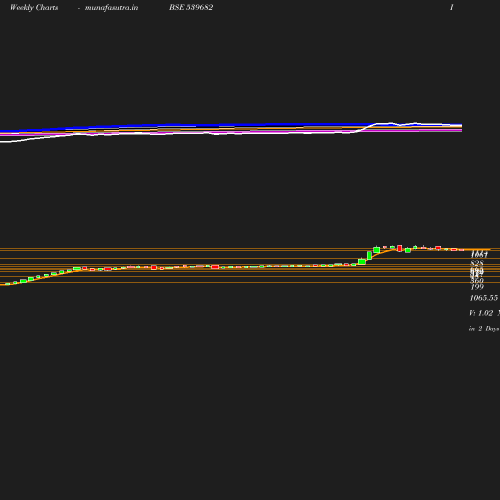Click the 'in 2 Days' label
This screenshot has width=500, height=500.
pyautogui.click(x=484, y=329)
